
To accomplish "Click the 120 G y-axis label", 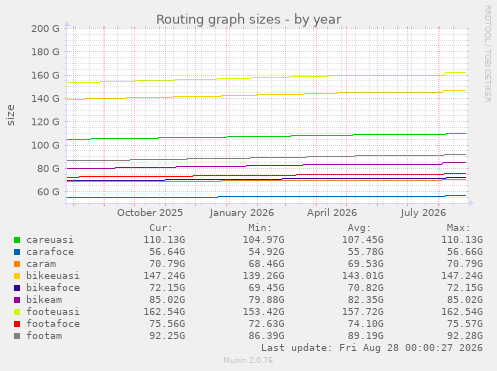I will point(45,122).
